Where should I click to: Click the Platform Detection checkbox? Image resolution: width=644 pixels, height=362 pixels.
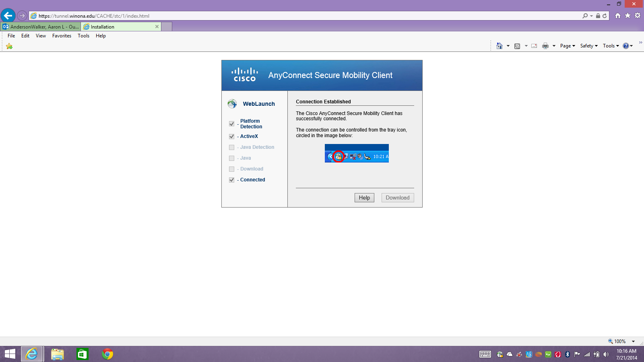click(x=231, y=124)
